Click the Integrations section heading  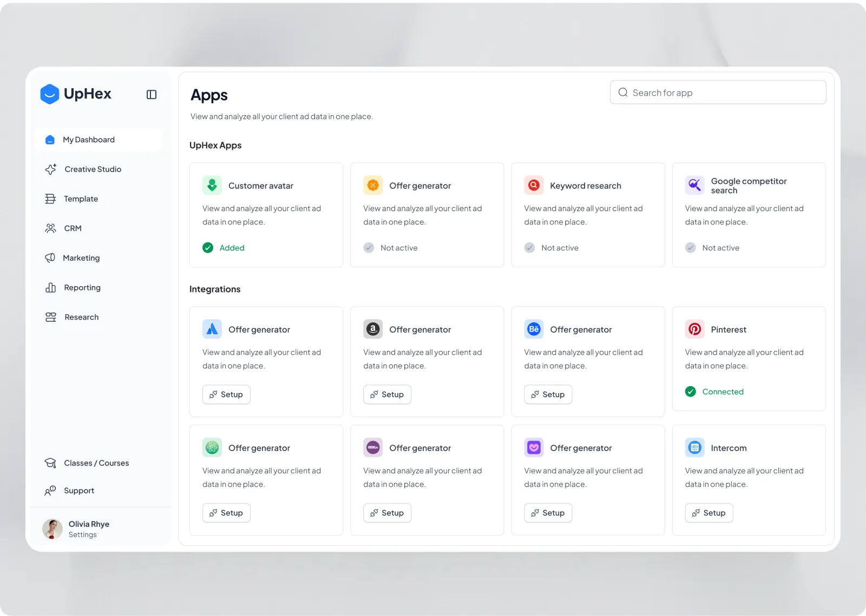tap(215, 289)
